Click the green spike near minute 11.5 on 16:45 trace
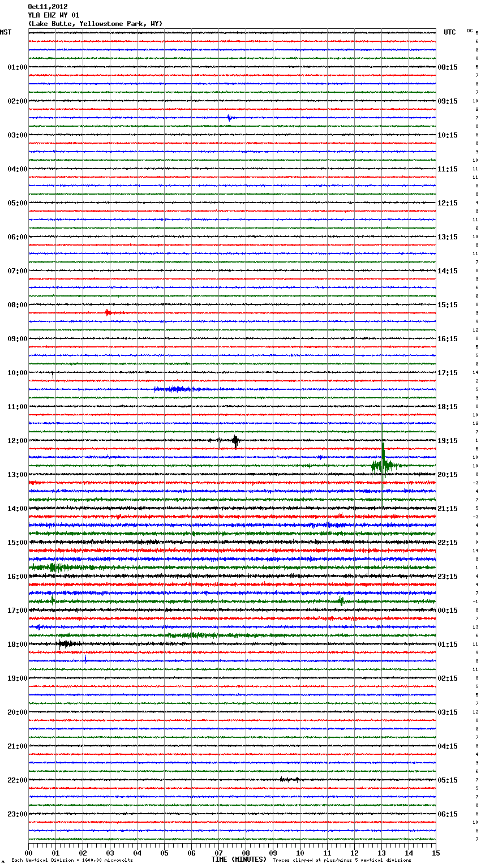 coord(341,601)
